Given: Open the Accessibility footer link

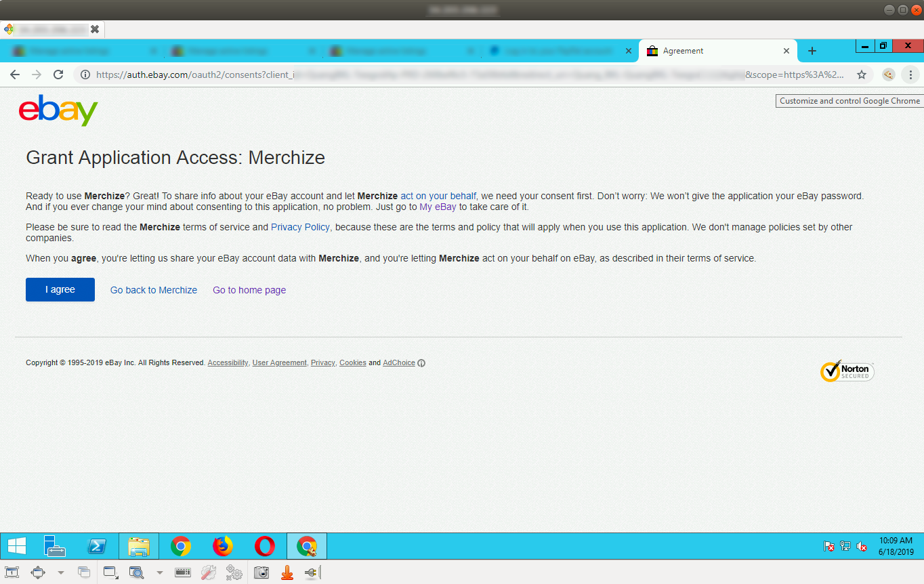Looking at the screenshot, I should tap(228, 363).
